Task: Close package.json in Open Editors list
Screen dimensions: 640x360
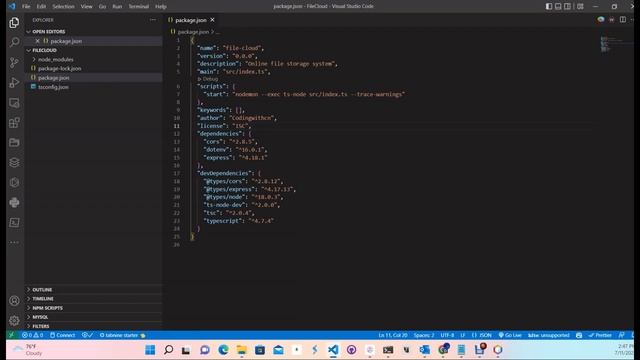Action: click(38, 41)
